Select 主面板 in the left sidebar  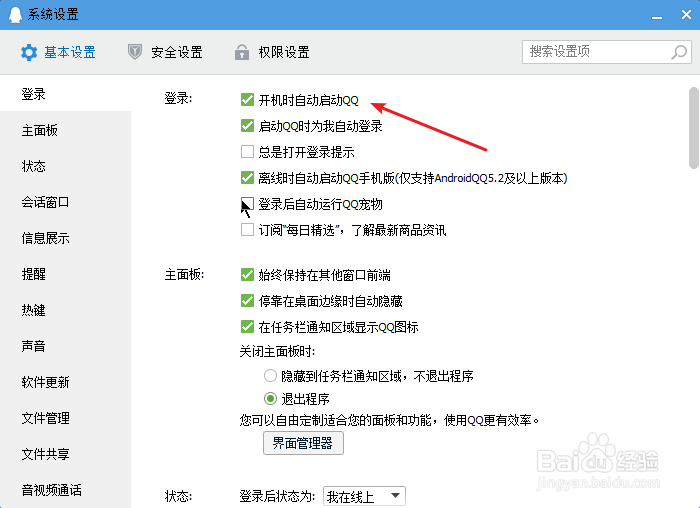65,130
